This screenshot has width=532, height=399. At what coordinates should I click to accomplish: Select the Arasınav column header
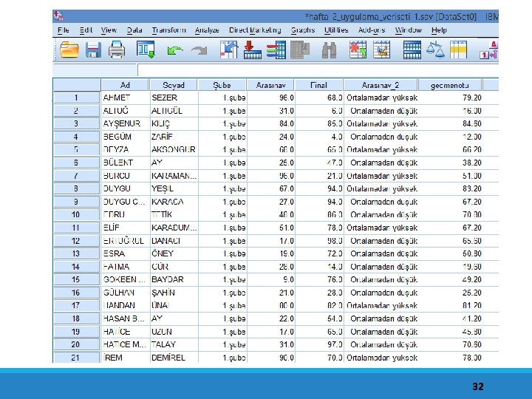point(270,85)
